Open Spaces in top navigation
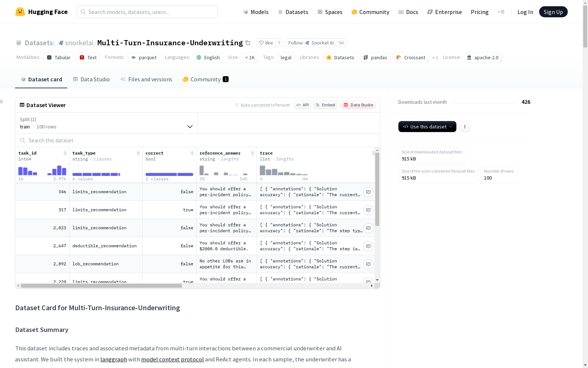The height and width of the screenshot is (368, 588). pos(330,12)
